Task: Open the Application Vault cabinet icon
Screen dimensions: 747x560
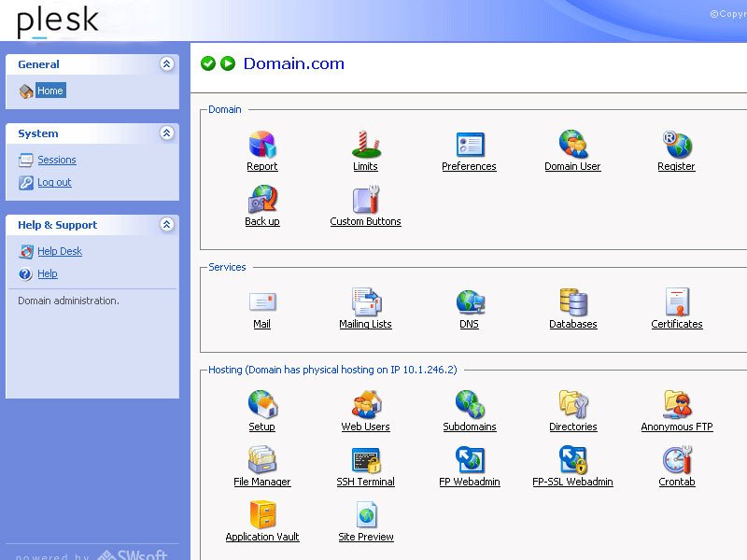Action: pos(262,514)
